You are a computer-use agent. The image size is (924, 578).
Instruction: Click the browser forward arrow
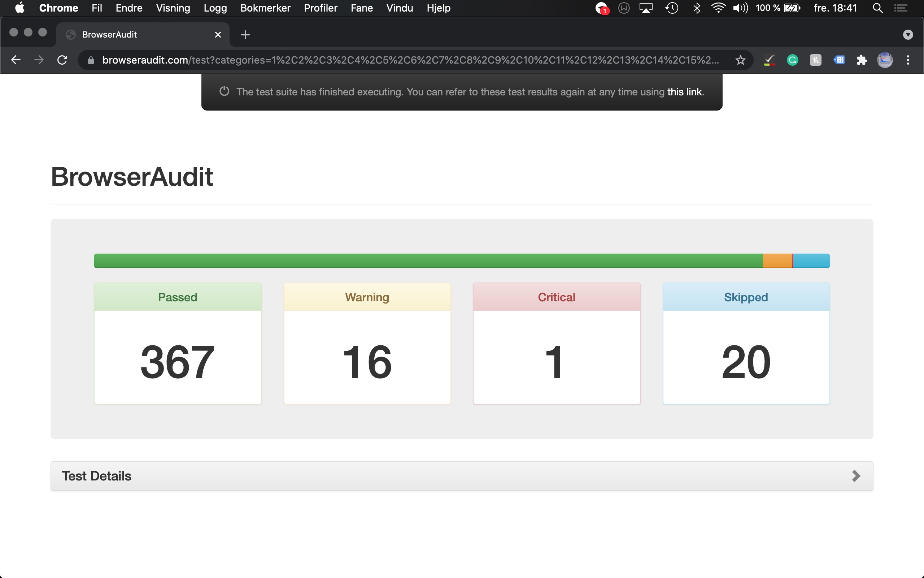coord(39,60)
